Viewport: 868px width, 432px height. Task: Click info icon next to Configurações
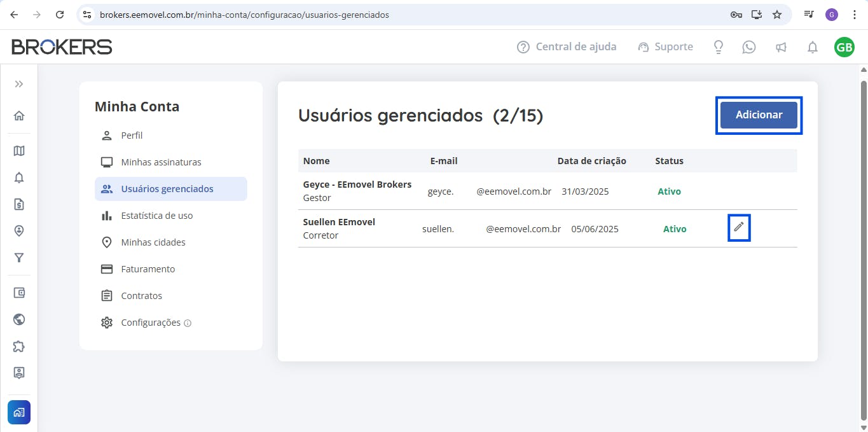click(x=188, y=323)
